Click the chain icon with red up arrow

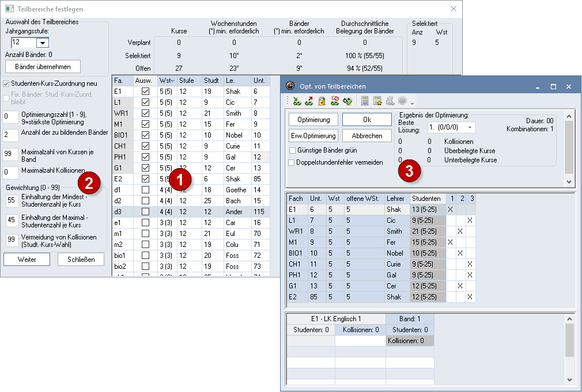[309, 101]
